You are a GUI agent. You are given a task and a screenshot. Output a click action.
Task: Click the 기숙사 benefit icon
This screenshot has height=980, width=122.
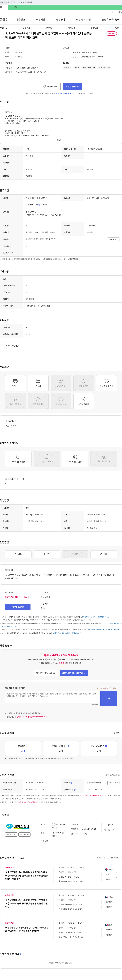(38, 383)
